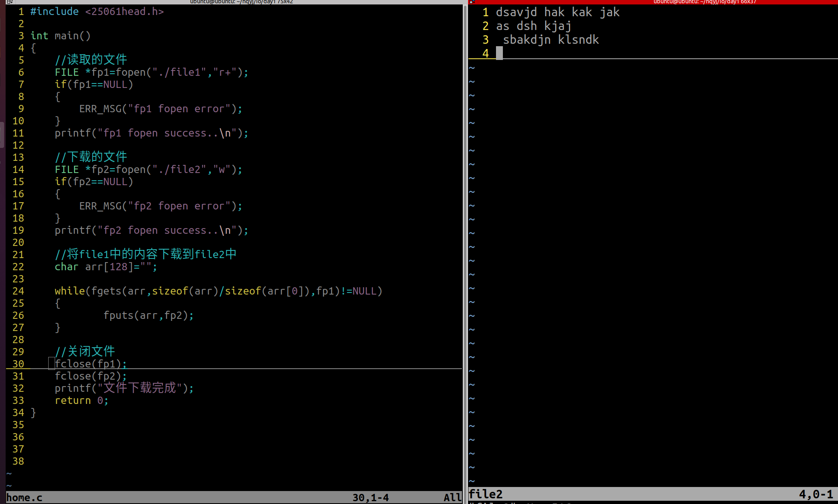
Task: Click the #include 25061head.h line
Action: [x=97, y=12]
